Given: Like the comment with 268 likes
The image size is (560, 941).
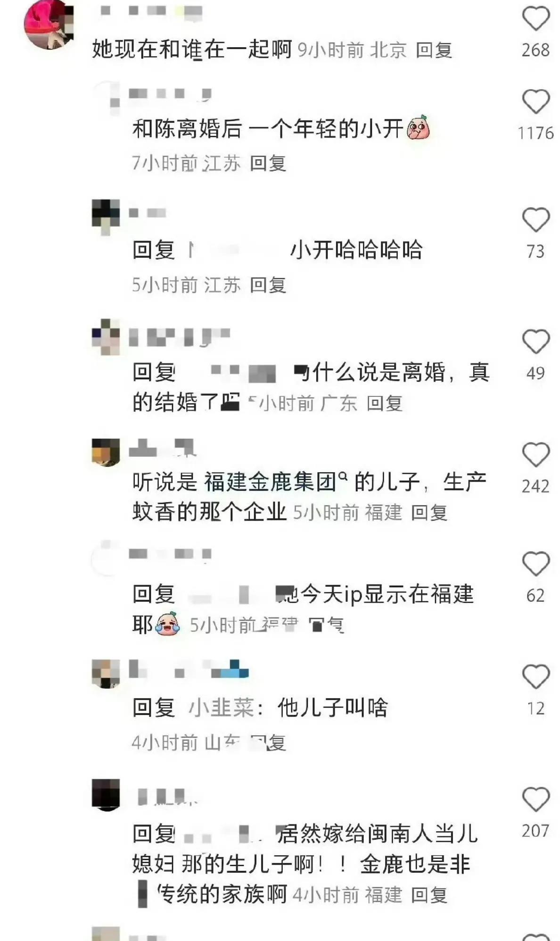Looking at the screenshot, I should (535, 18).
